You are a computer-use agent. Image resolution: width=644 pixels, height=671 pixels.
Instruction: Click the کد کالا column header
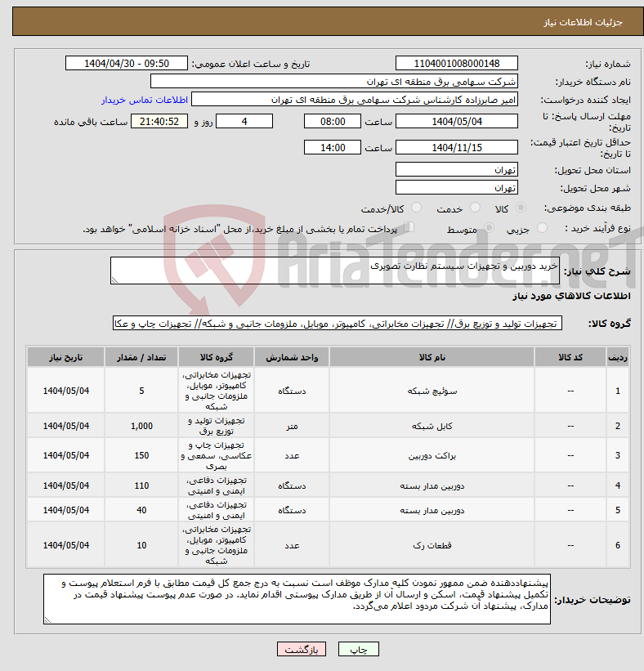(570, 357)
